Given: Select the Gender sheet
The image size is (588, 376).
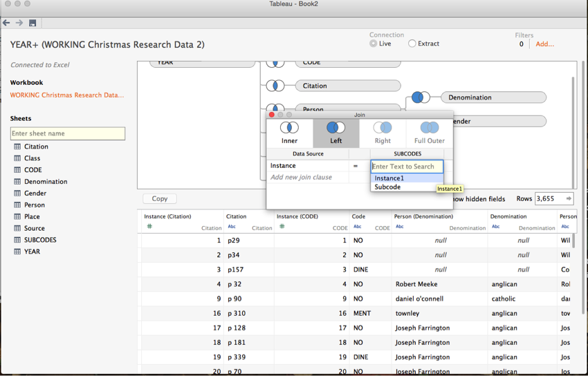Looking at the screenshot, I should (35, 193).
